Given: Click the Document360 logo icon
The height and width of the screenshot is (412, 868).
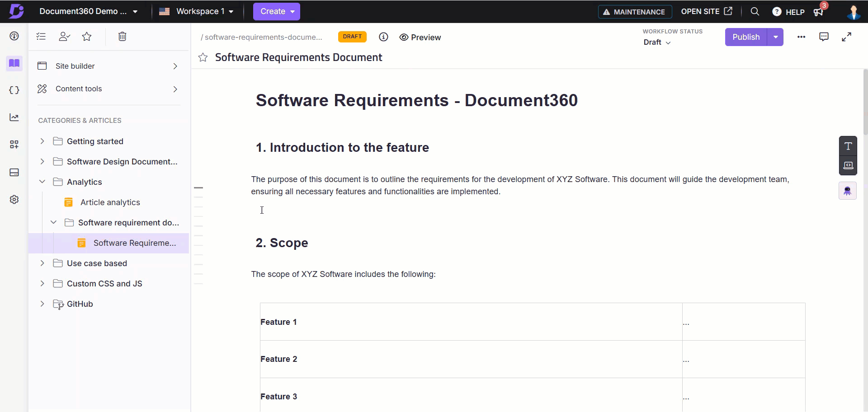Looking at the screenshot, I should click(x=16, y=11).
